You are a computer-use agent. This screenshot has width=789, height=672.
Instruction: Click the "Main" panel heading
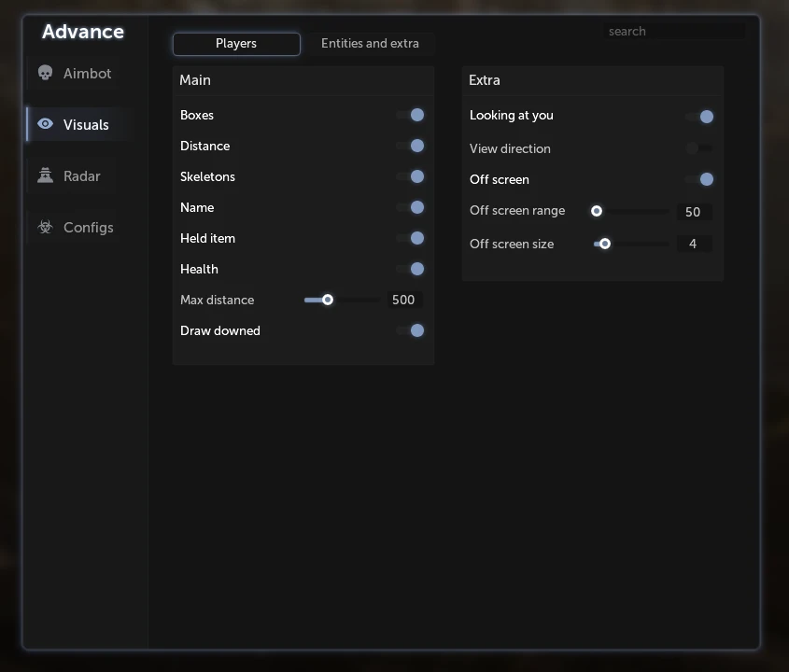coord(195,80)
